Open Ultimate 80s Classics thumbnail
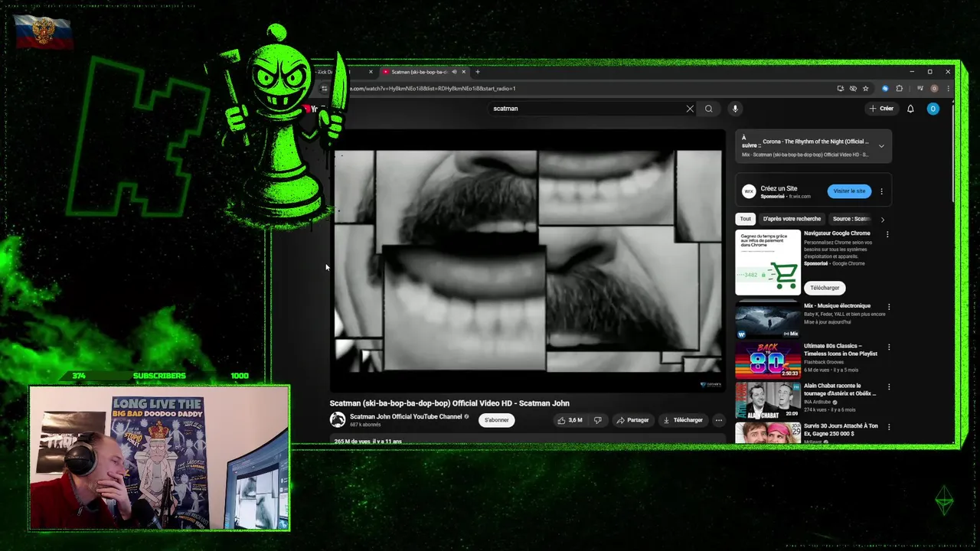Viewport: 980px width, 551px height. click(x=768, y=360)
